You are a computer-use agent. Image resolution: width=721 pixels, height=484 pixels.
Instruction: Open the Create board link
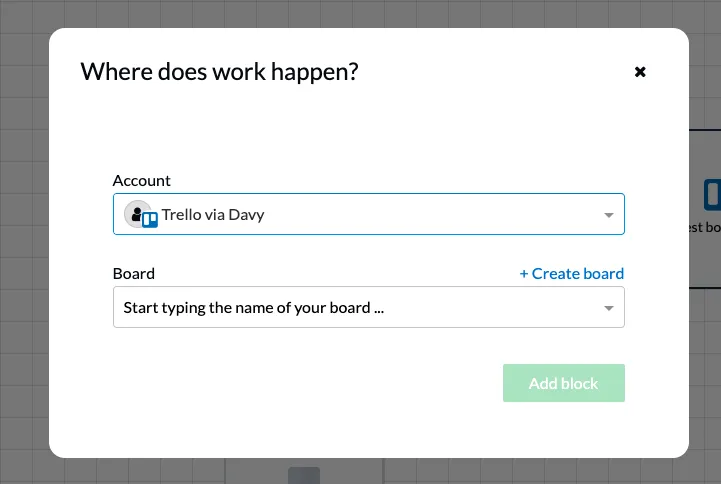[x=572, y=273]
